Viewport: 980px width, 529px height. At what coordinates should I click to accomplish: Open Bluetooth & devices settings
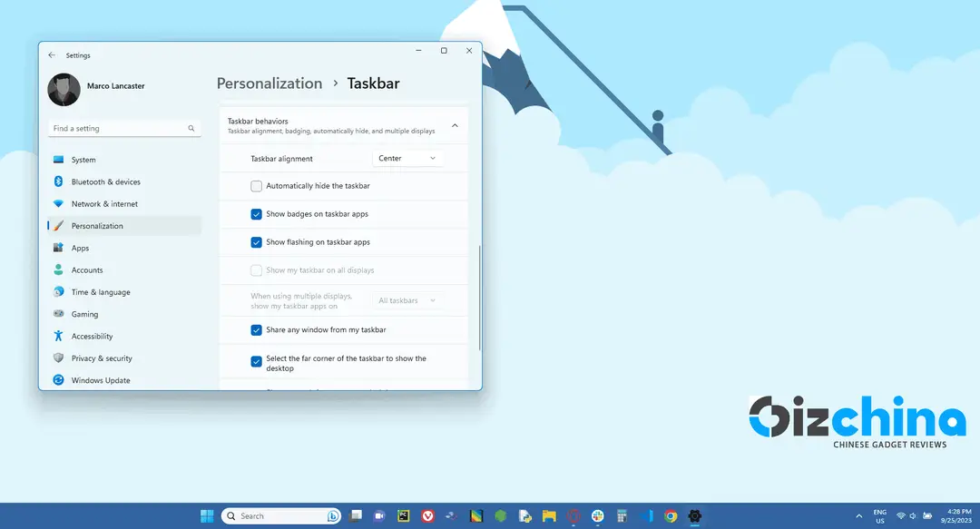click(124, 181)
